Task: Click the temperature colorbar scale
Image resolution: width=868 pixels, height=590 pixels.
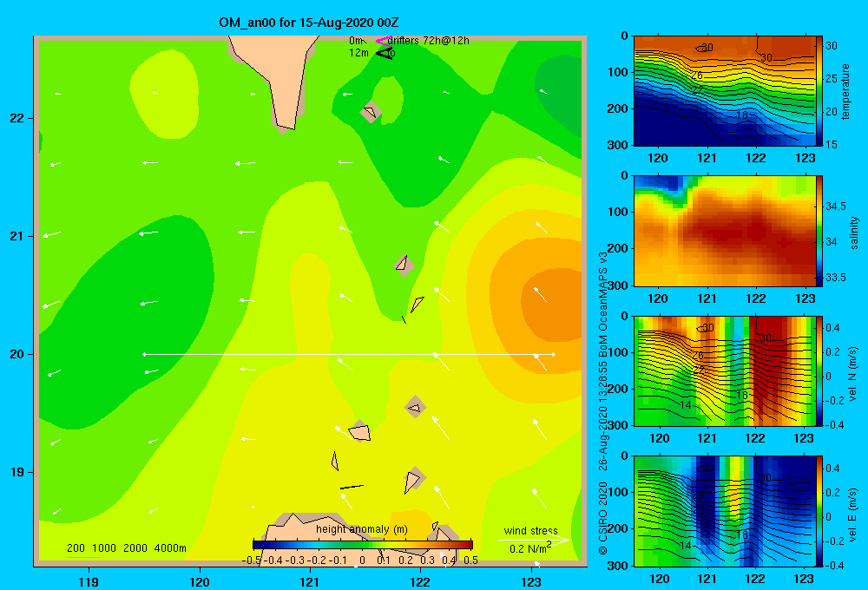Action: coord(819,91)
